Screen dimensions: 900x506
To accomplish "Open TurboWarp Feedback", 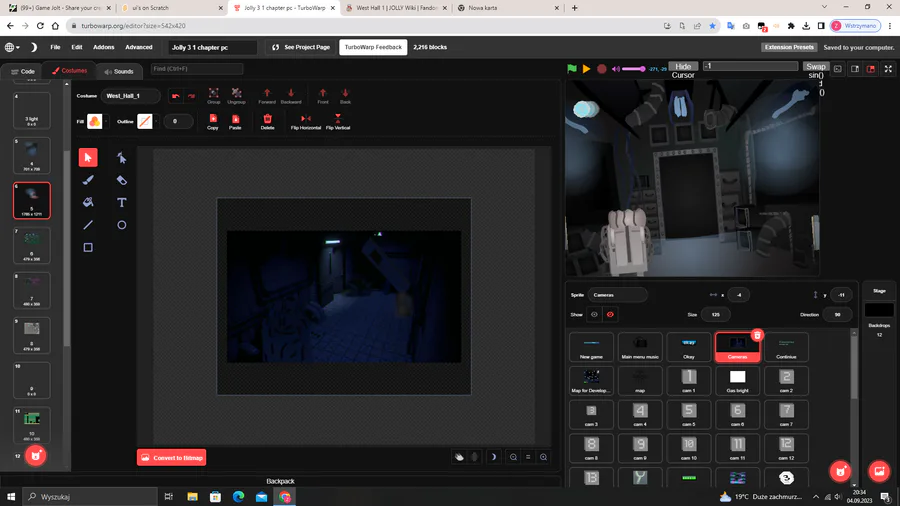I will (x=373, y=47).
